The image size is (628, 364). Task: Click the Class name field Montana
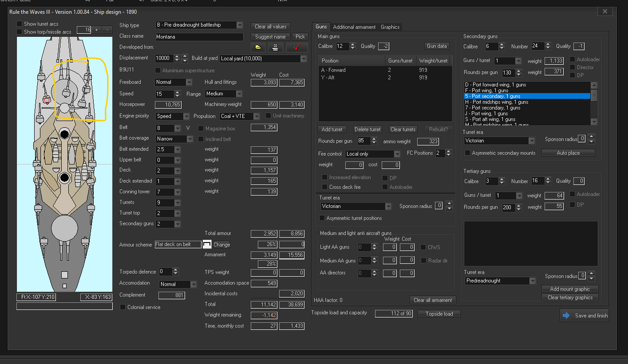(x=199, y=37)
